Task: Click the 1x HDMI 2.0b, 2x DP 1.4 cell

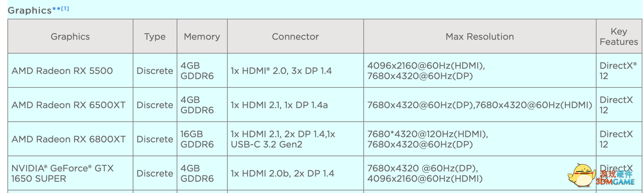Action: click(282, 173)
